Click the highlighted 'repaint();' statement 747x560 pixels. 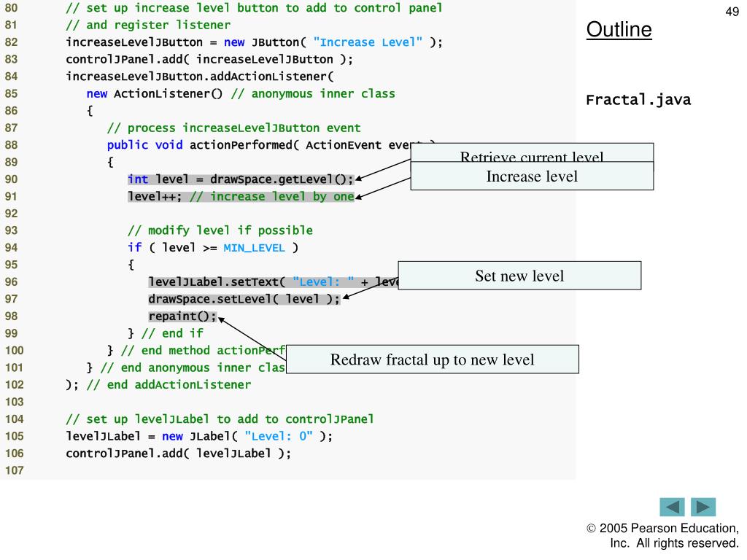tap(182, 316)
